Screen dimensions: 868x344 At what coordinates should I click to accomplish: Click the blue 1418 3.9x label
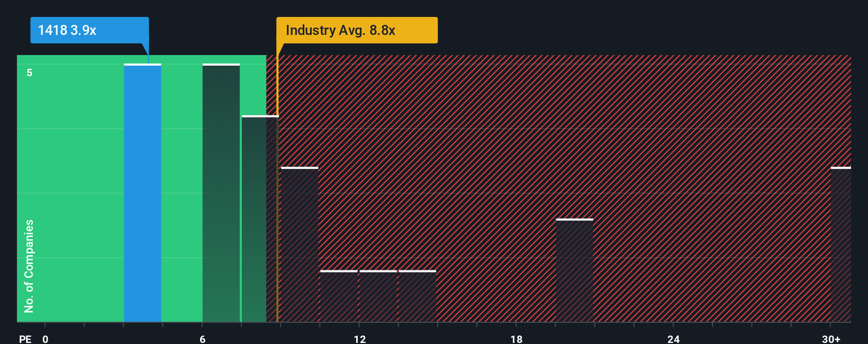[x=89, y=30]
